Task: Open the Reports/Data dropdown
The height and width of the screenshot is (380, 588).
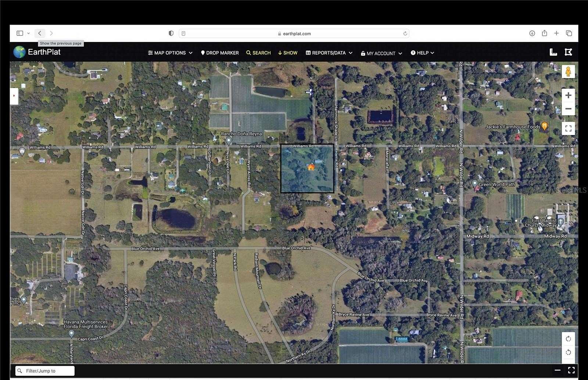Action: point(328,53)
